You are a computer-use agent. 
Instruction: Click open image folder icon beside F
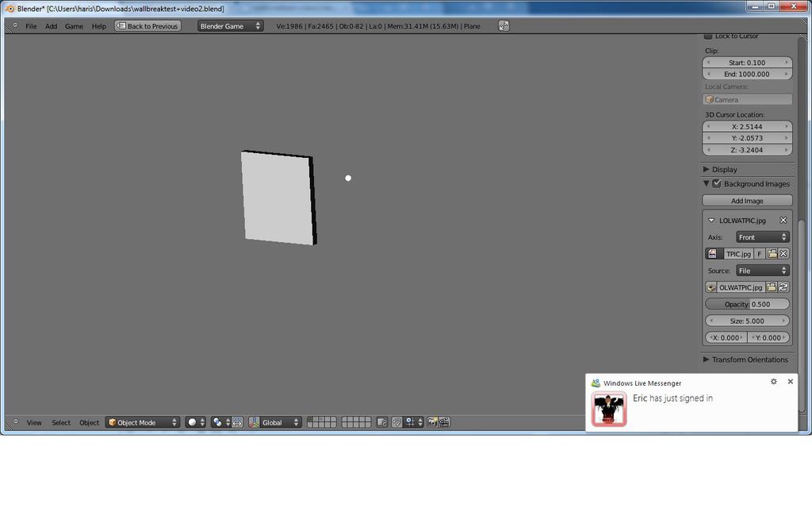(x=772, y=253)
